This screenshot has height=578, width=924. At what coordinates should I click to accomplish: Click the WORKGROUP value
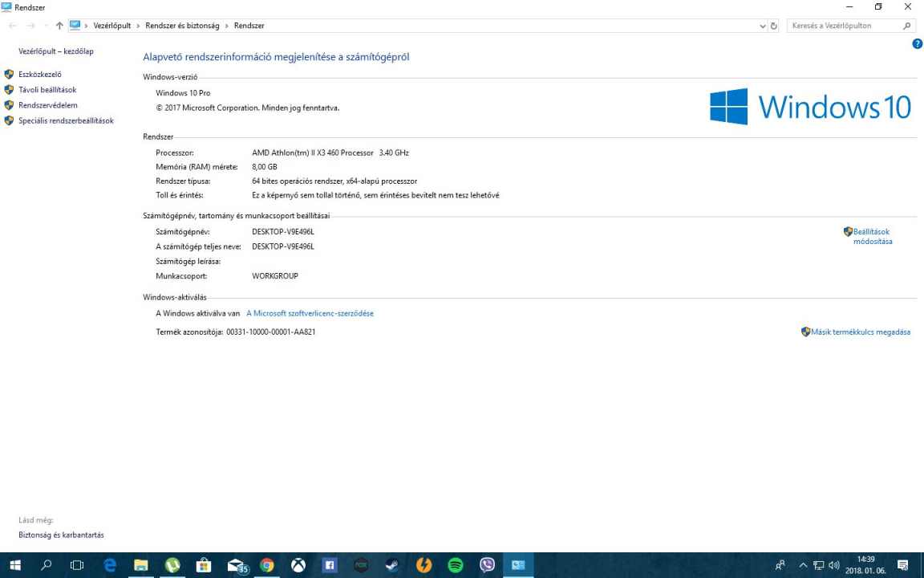pos(275,276)
